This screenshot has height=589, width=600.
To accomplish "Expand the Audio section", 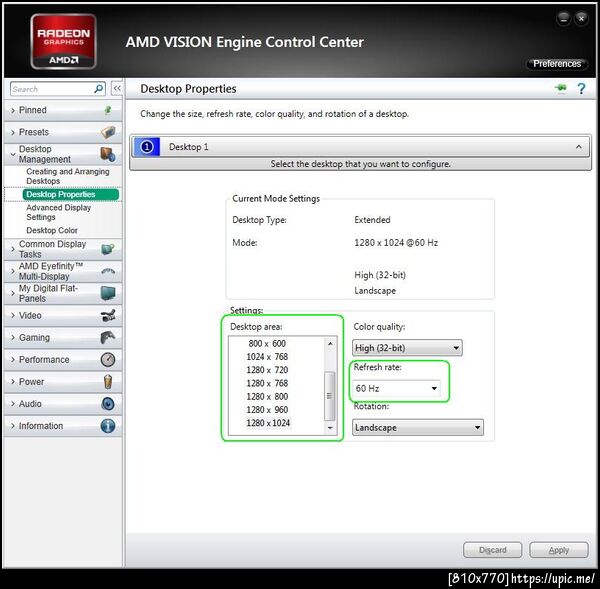I will coord(63,404).
